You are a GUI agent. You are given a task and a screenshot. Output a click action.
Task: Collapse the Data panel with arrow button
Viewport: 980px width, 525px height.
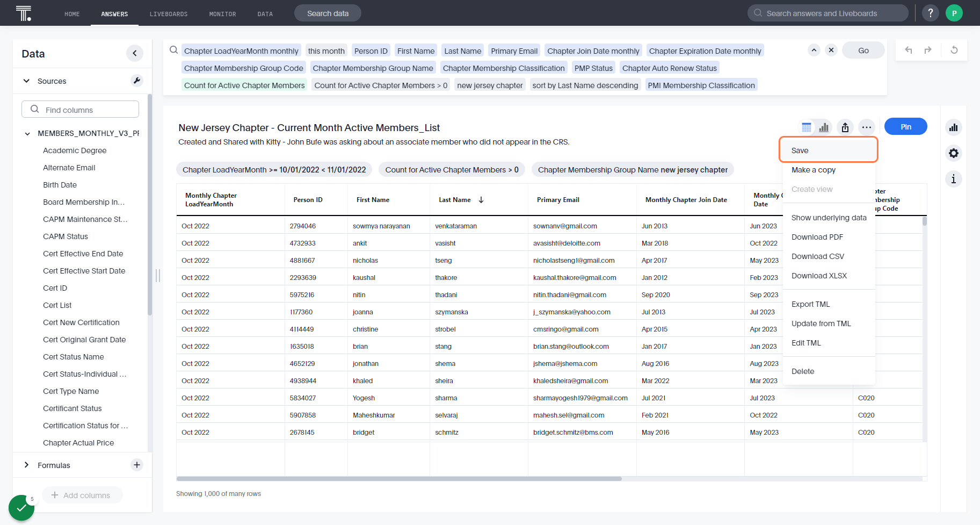pos(135,53)
